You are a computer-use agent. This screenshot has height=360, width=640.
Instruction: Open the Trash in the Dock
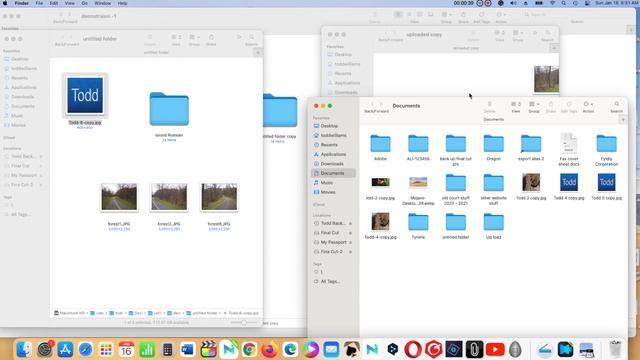click(x=615, y=349)
